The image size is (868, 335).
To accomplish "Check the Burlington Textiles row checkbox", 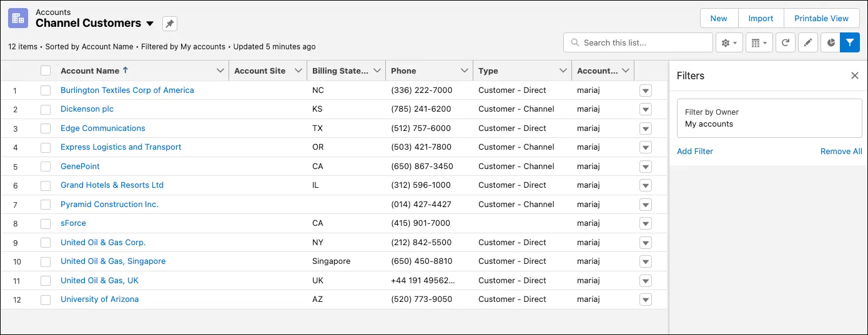I will point(46,90).
